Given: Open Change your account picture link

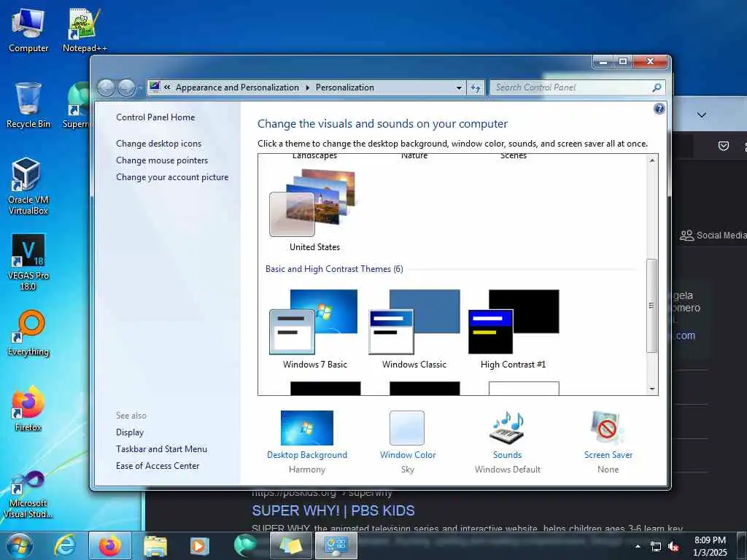Looking at the screenshot, I should 172,177.
